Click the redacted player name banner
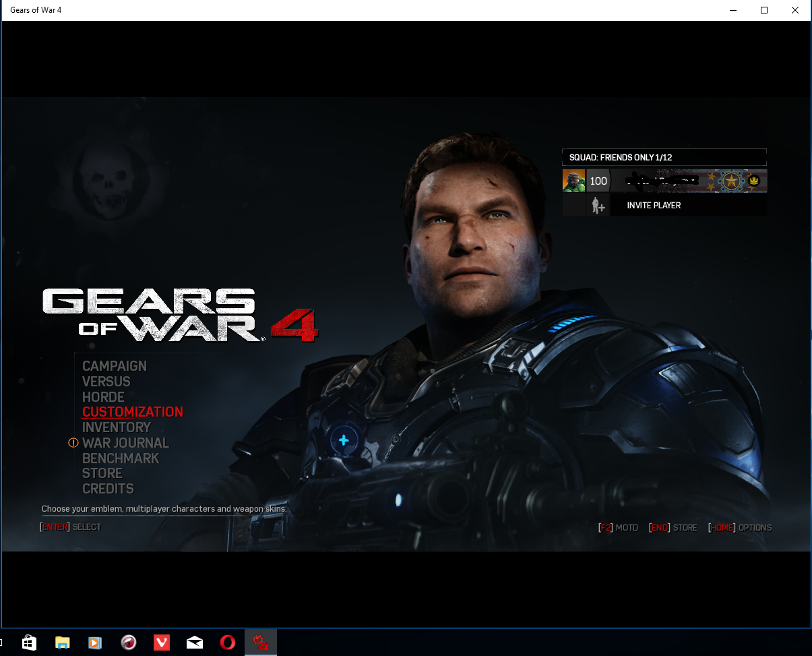This screenshot has width=812, height=656. pos(660,181)
